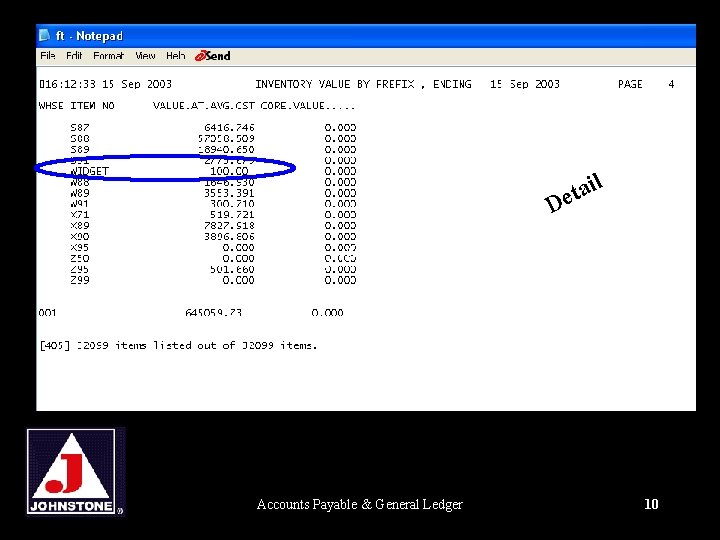Click the value 6416.746
The width and height of the screenshot is (720, 540).
point(229,127)
